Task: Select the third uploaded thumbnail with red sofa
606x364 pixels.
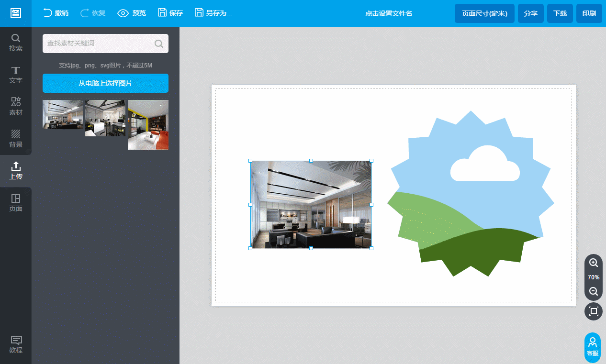Action: tap(148, 125)
